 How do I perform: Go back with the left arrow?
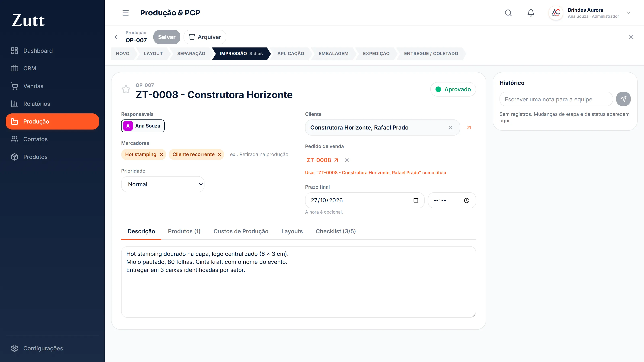117,37
